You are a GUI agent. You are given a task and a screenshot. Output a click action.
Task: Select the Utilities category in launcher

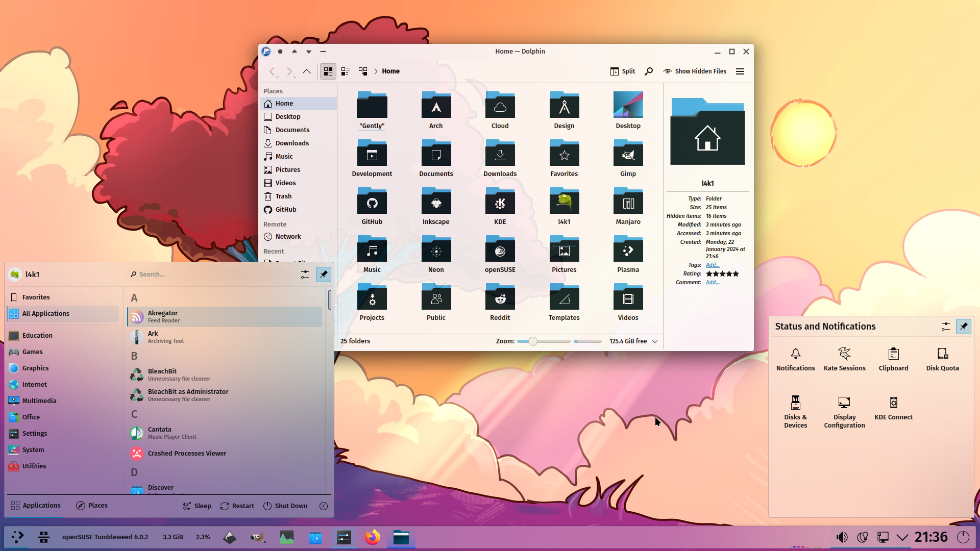pos(63,466)
